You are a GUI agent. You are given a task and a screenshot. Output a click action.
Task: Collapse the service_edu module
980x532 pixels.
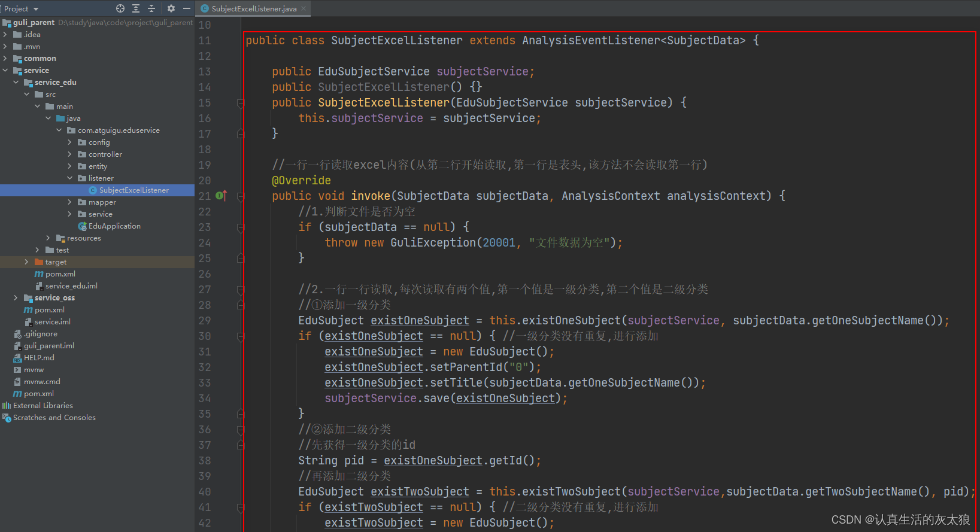point(16,83)
